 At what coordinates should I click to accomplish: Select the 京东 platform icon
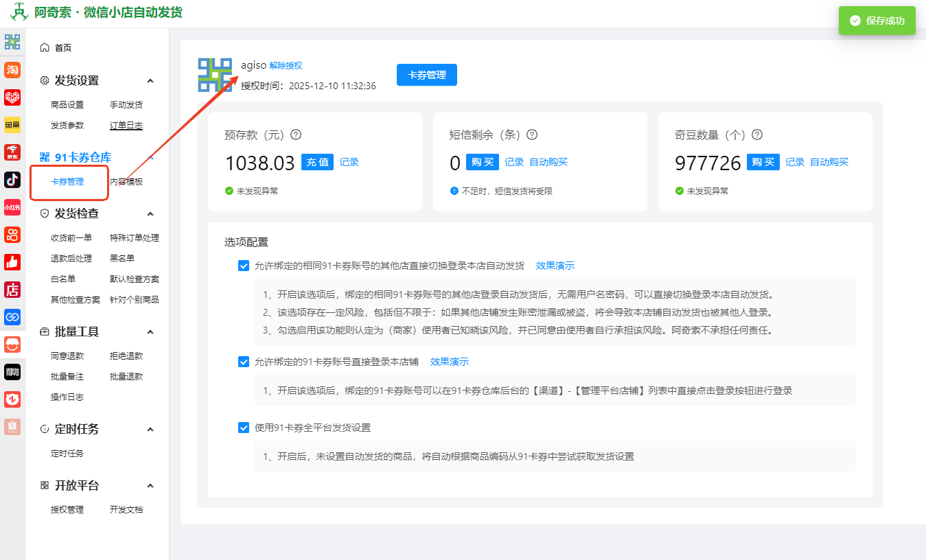coord(12,152)
